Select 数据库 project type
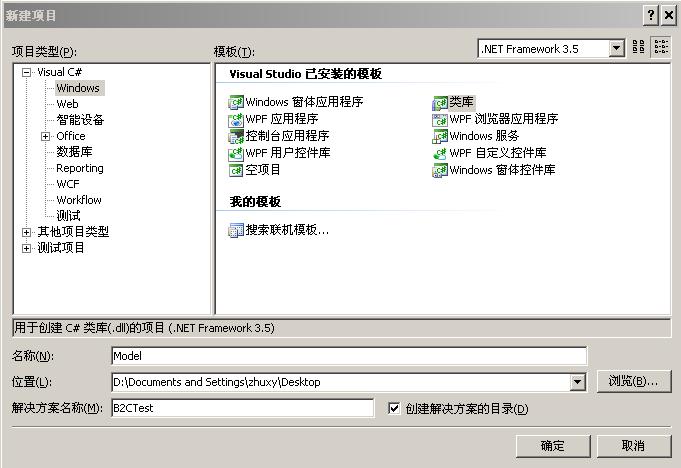The height and width of the screenshot is (468, 681). click(74, 152)
